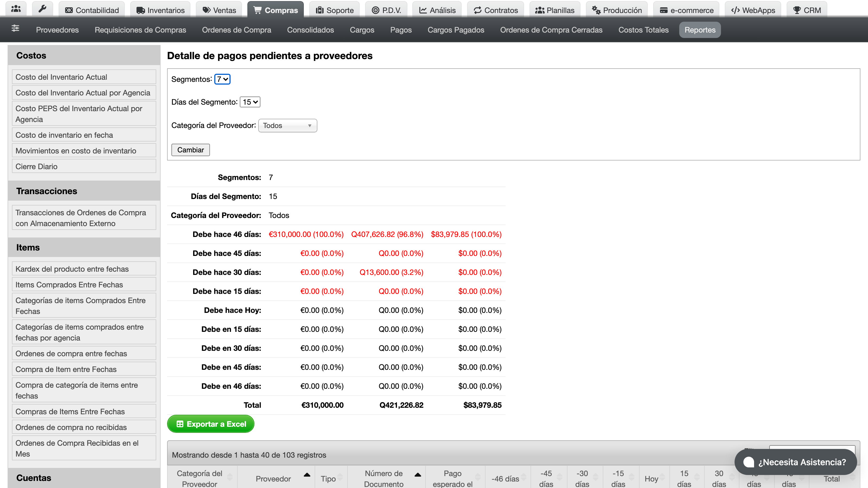This screenshot has height=488, width=868.
Task: Open Items Comprados Entre Fechas report
Action: (x=84, y=285)
